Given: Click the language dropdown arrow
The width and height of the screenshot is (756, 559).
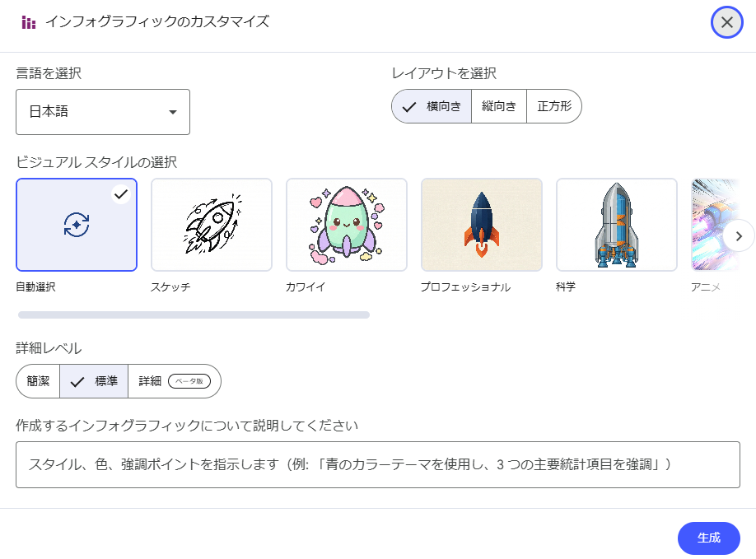Looking at the screenshot, I should (173, 112).
